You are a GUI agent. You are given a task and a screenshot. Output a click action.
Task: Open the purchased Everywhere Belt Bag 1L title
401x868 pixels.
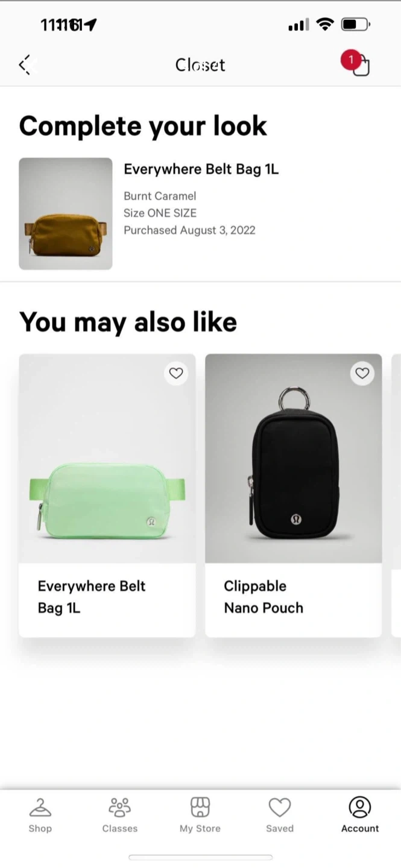(201, 169)
